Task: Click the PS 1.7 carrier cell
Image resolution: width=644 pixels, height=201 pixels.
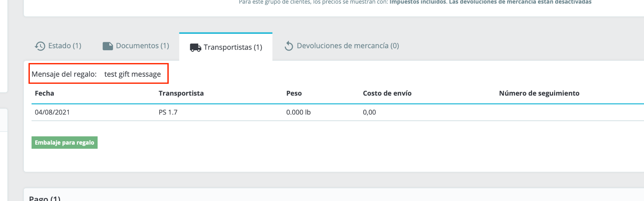Action: click(168, 113)
